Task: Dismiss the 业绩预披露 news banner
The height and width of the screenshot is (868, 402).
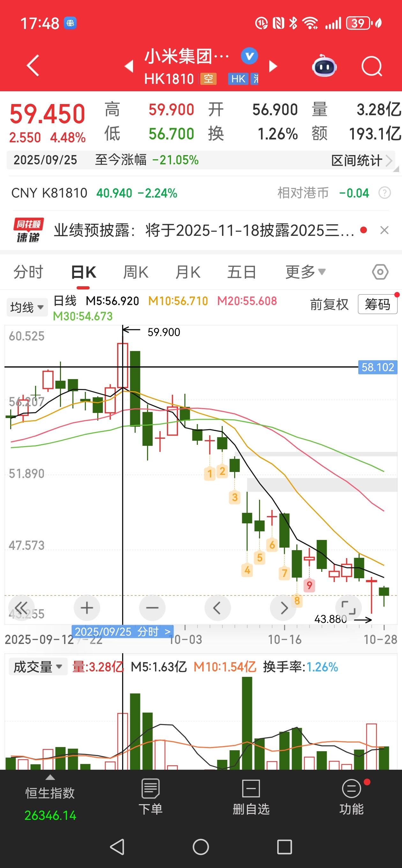Action: (384, 230)
